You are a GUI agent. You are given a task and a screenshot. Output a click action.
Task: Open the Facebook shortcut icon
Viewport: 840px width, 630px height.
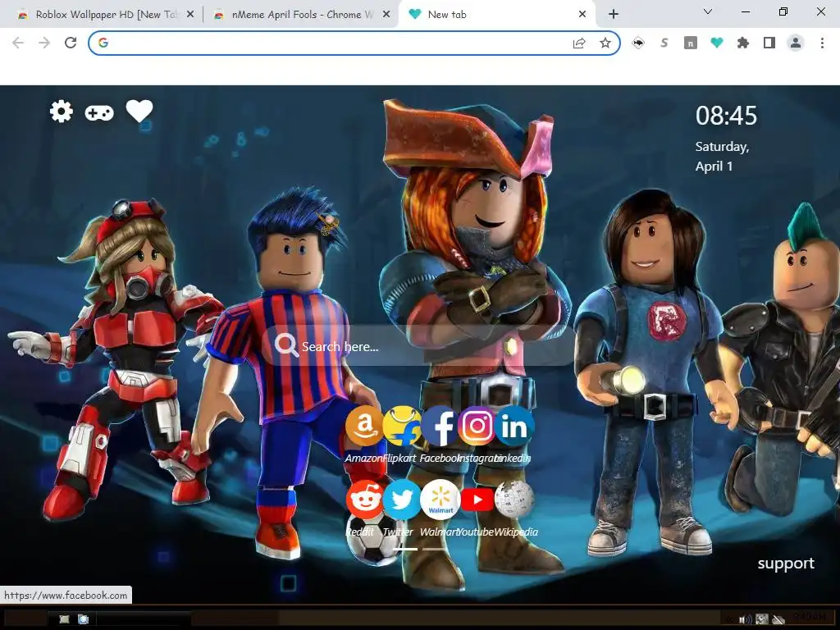click(x=440, y=426)
